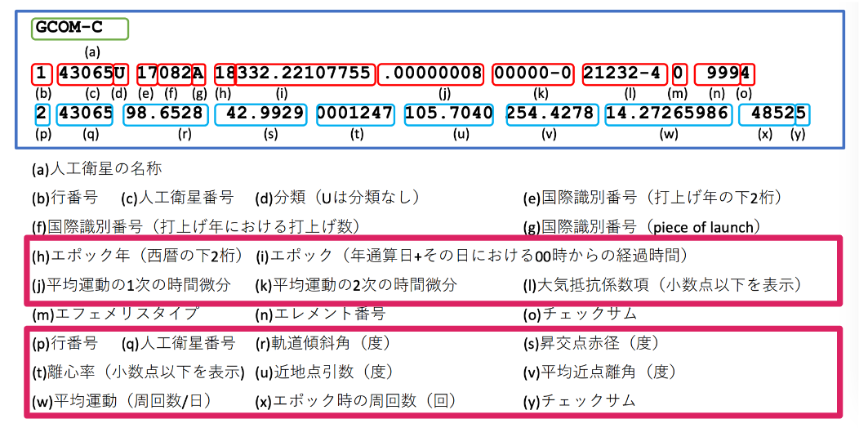Click the (l)大気抵抗係数項 description

pyautogui.click(x=662, y=285)
